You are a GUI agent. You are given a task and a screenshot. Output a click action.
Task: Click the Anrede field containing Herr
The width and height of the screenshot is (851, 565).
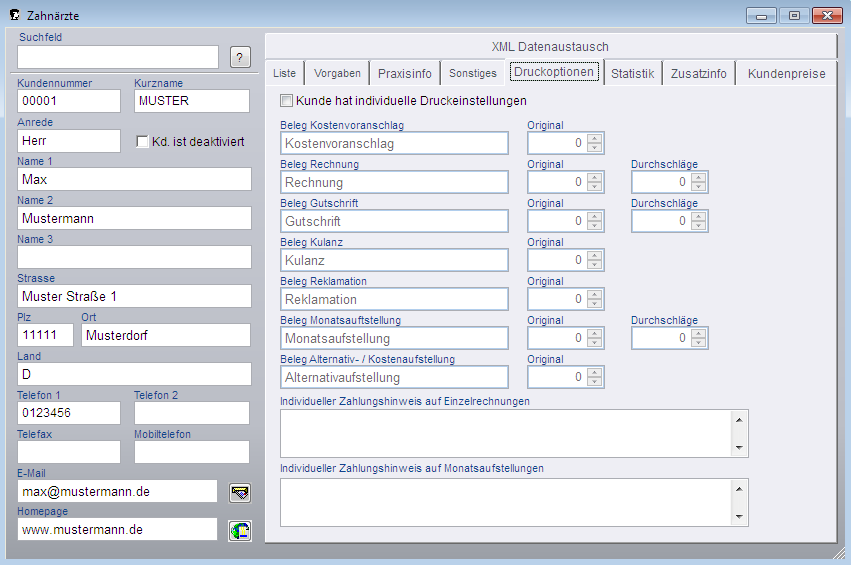point(69,141)
